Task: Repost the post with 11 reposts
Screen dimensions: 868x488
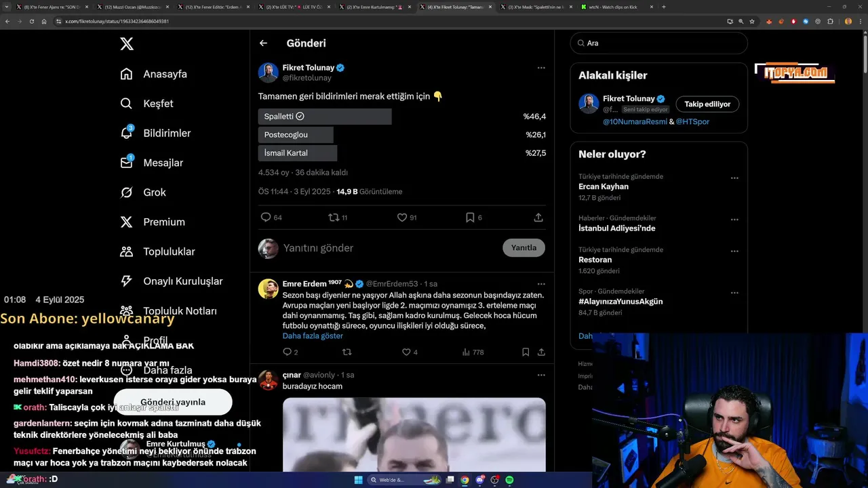Action: [x=338, y=218]
